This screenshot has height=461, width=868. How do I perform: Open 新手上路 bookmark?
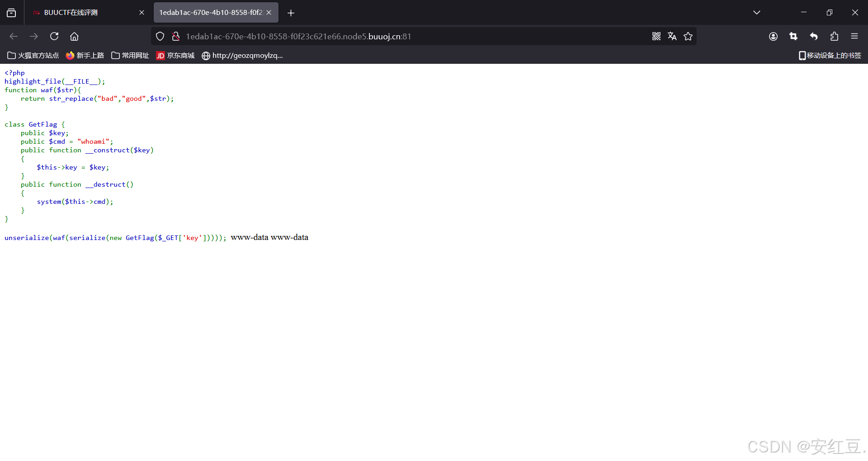click(85, 56)
